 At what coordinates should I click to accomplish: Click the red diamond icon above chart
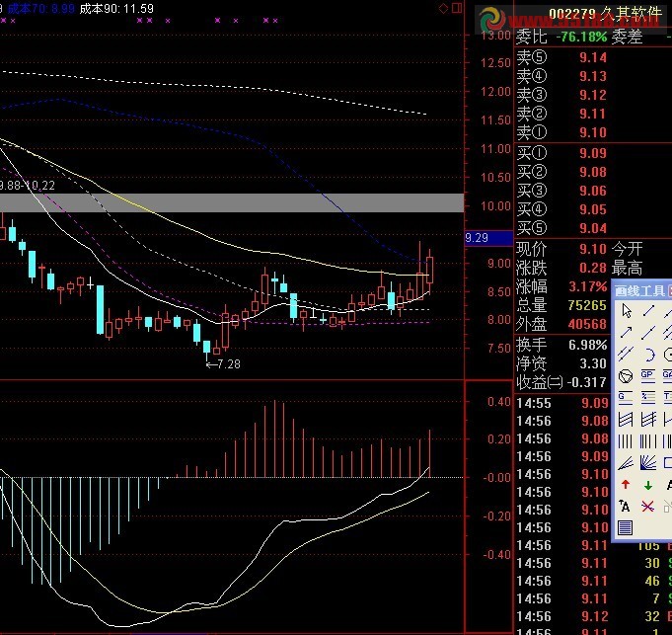(x=444, y=8)
